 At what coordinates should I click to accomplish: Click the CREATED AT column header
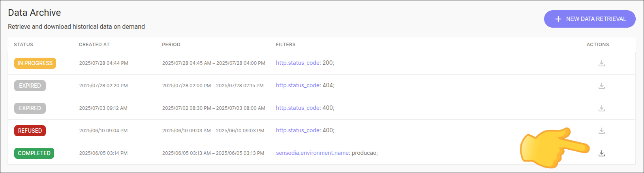(94, 45)
